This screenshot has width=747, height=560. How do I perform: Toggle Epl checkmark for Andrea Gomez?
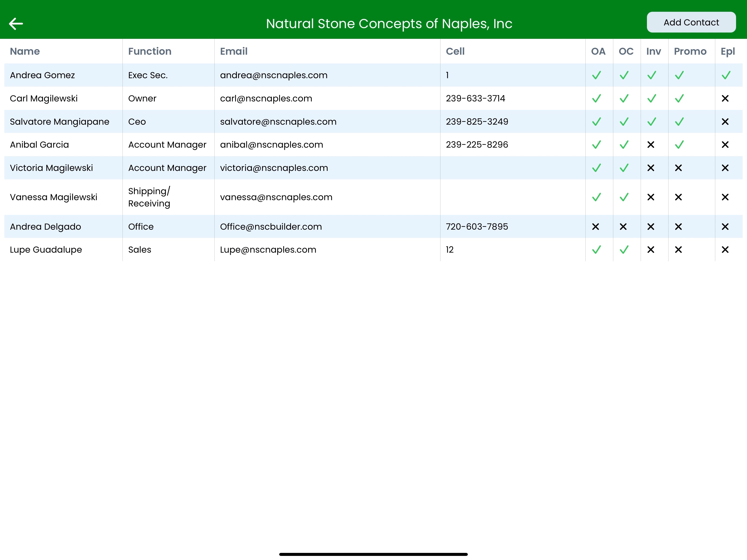(726, 75)
